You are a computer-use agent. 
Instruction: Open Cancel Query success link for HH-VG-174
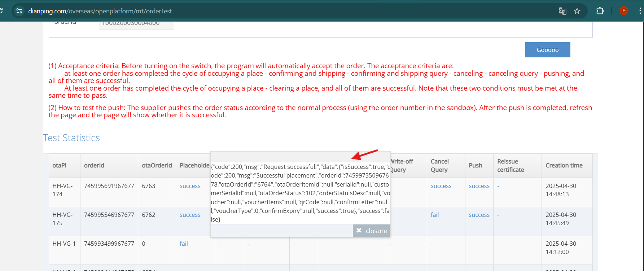[x=441, y=186]
